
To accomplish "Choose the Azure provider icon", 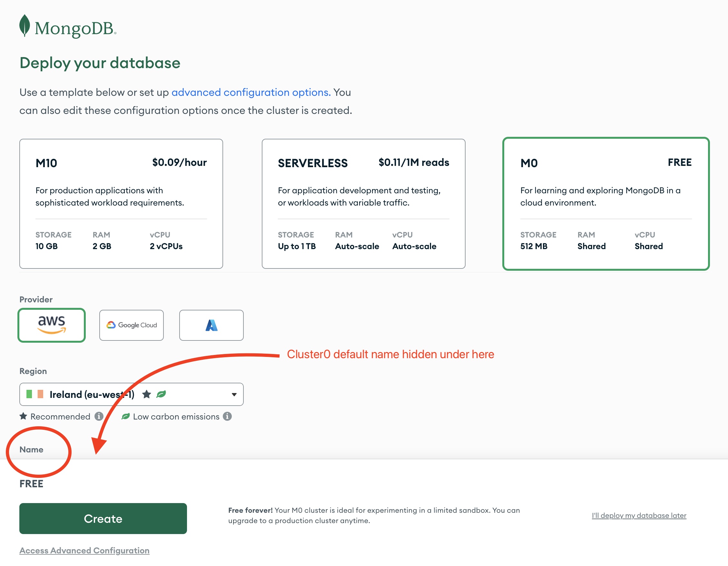I will point(211,325).
